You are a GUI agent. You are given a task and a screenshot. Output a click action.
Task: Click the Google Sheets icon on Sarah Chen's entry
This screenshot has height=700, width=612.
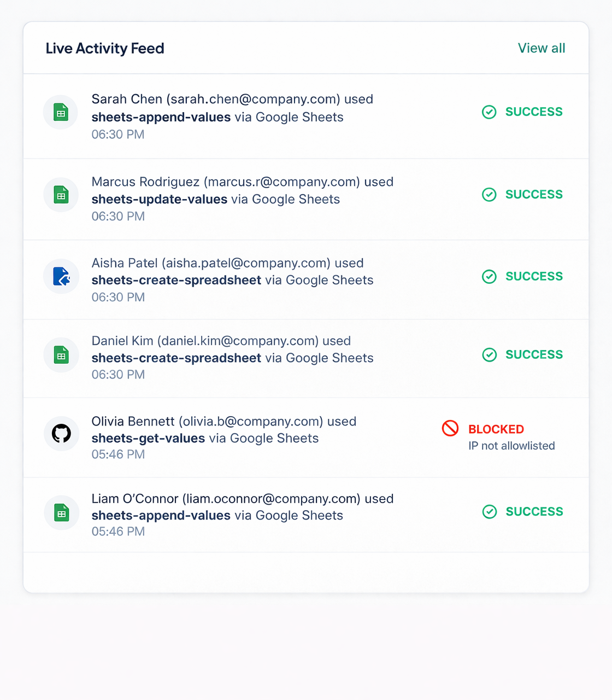tap(60, 112)
